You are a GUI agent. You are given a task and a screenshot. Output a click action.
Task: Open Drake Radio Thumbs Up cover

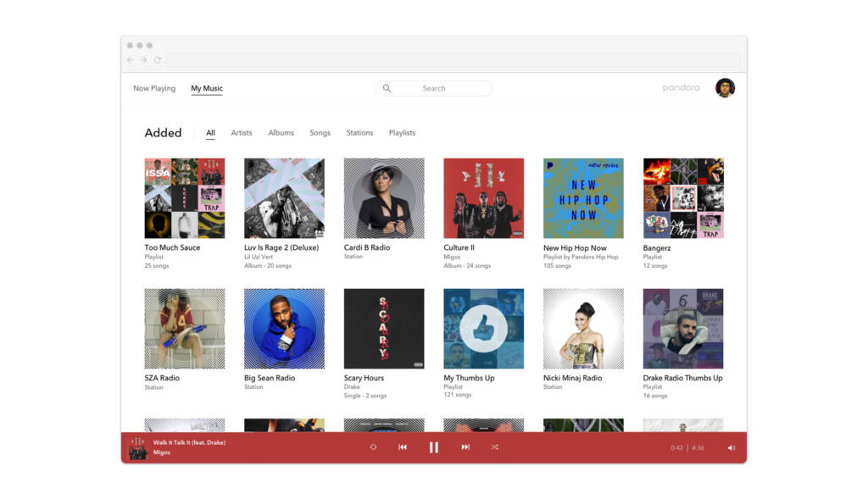click(x=683, y=329)
